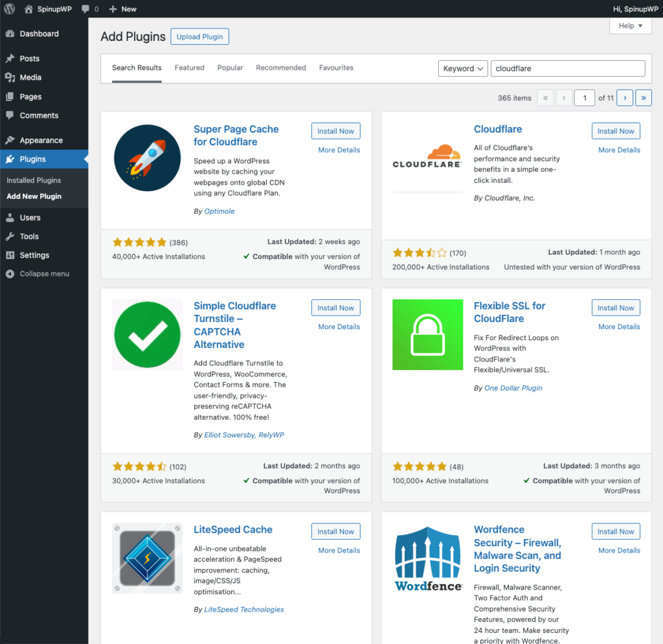The image size is (663, 644).
Task: Open the Keyword search filter dropdown
Action: [462, 68]
